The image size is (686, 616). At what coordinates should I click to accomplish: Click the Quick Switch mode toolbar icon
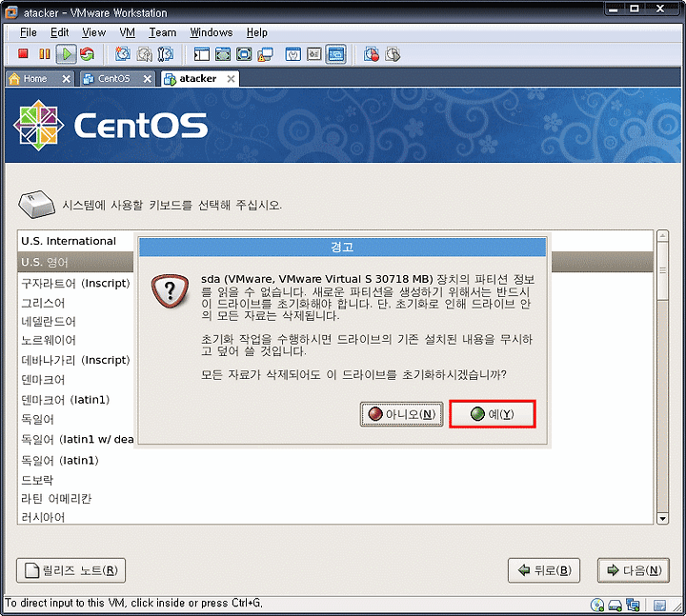[x=223, y=54]
